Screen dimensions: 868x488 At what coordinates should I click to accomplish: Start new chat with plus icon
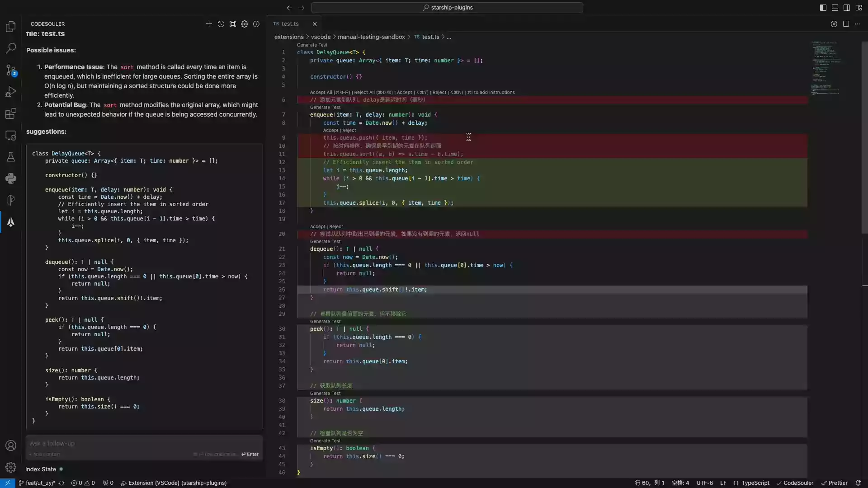click(209, 24)
